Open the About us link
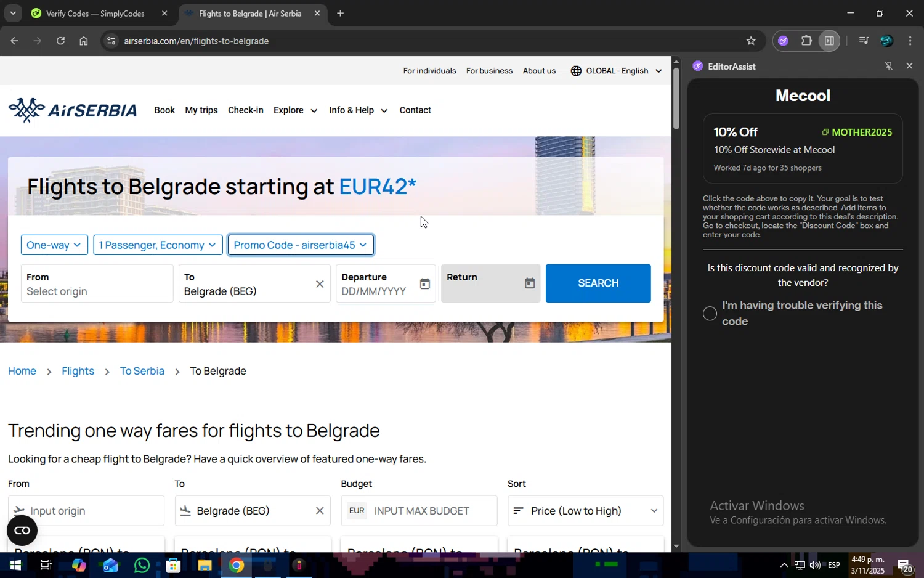This screenshot has height=578, width=924. tap(540, 71)
